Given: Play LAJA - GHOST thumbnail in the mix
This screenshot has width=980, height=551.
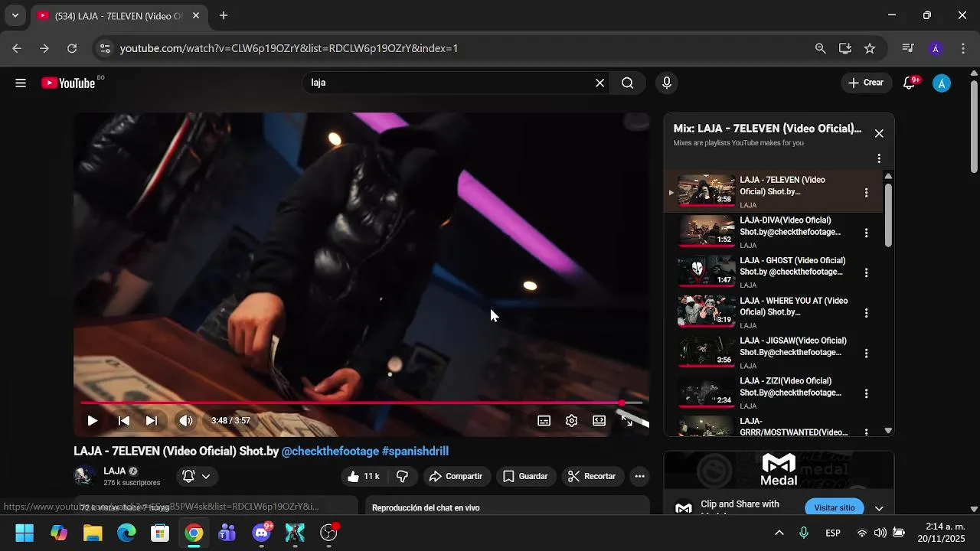Looking at the screenshot, I should [706, 271].
